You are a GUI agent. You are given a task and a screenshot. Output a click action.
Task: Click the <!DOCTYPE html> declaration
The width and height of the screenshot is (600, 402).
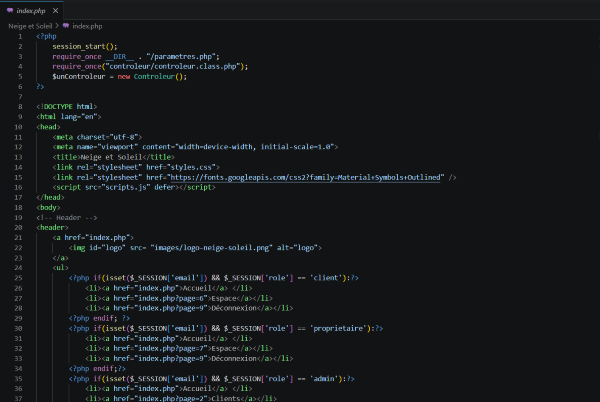pos(67,107)
